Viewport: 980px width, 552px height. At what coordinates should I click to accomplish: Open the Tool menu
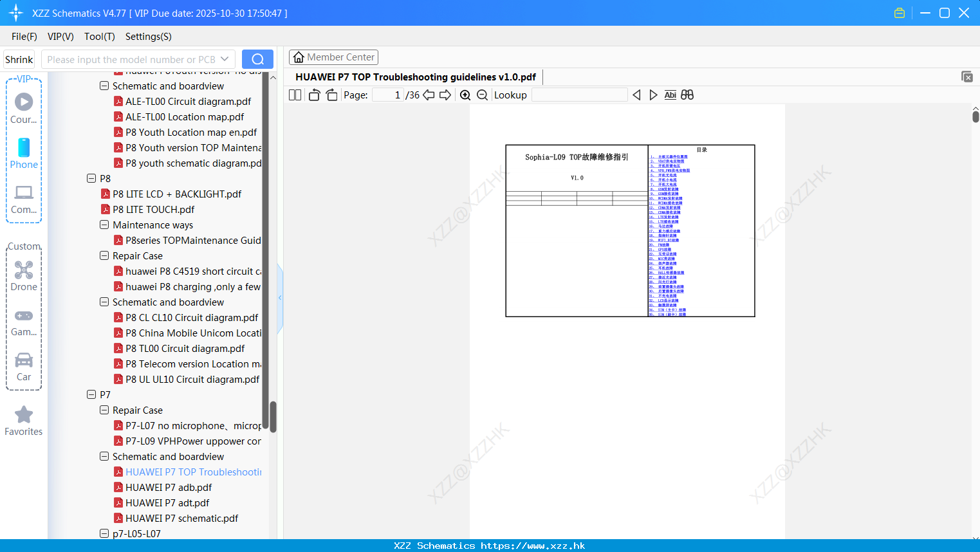[100, 37]
